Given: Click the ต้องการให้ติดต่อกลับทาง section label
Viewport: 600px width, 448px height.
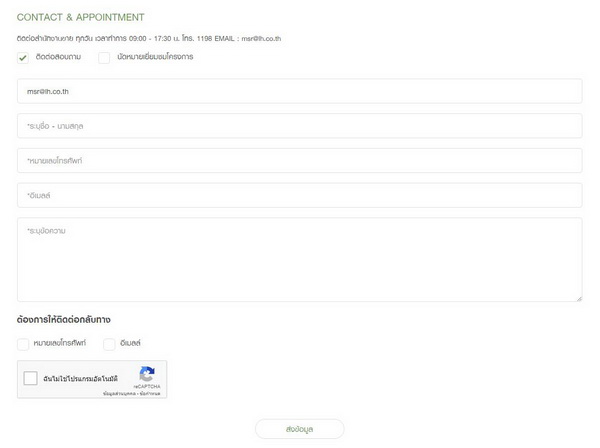Looking at the screenshot, I should coord(64,320).
